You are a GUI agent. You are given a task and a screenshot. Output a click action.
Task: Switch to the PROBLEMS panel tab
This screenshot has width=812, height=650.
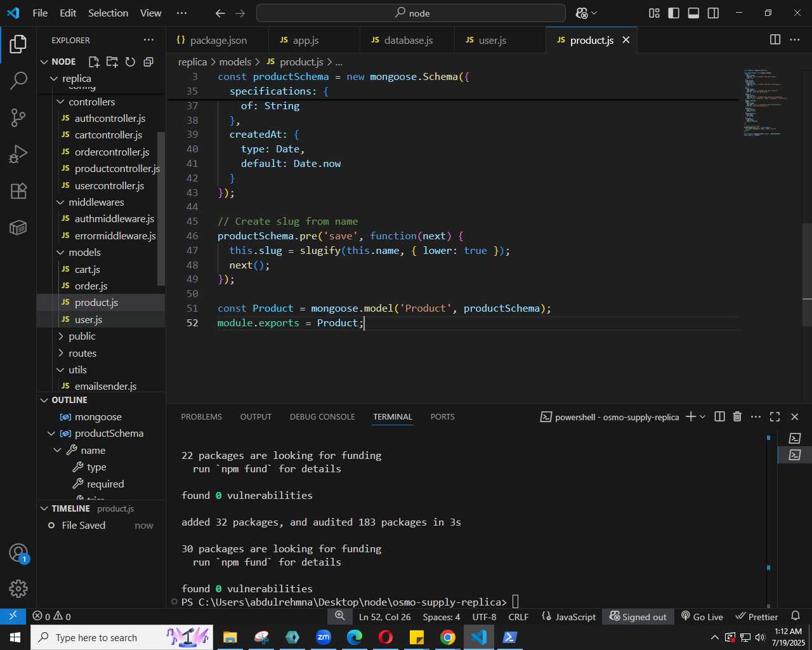point(201,416)
